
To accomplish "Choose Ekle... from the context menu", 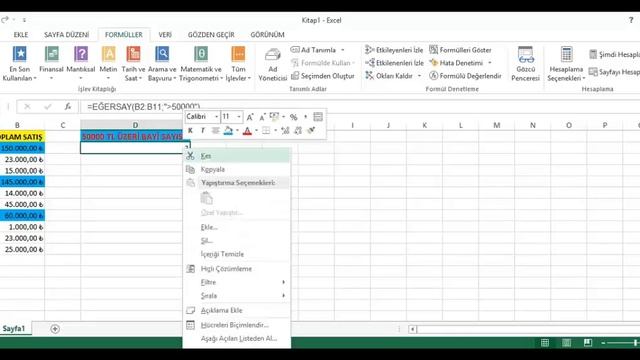I will click(x=237, y=227).
